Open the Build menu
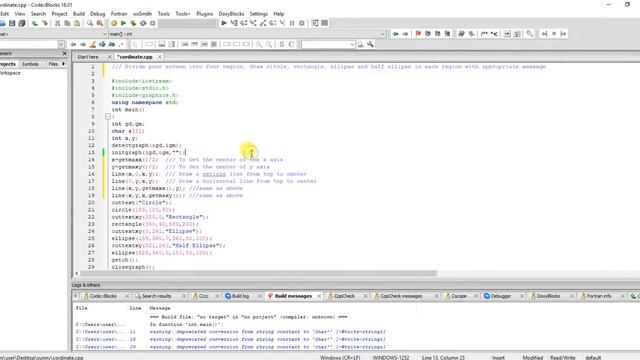This screenshot has height=360, width=640. [79, 14]
